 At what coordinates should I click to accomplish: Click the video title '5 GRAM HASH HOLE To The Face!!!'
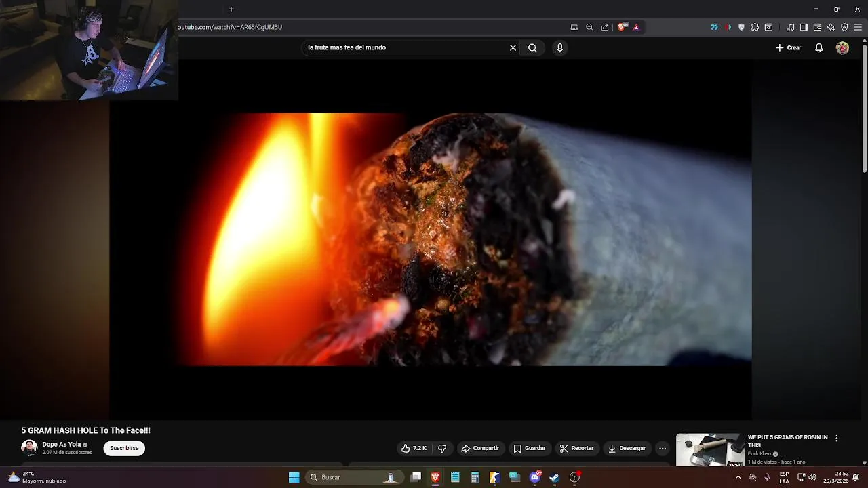coord(85,430)
